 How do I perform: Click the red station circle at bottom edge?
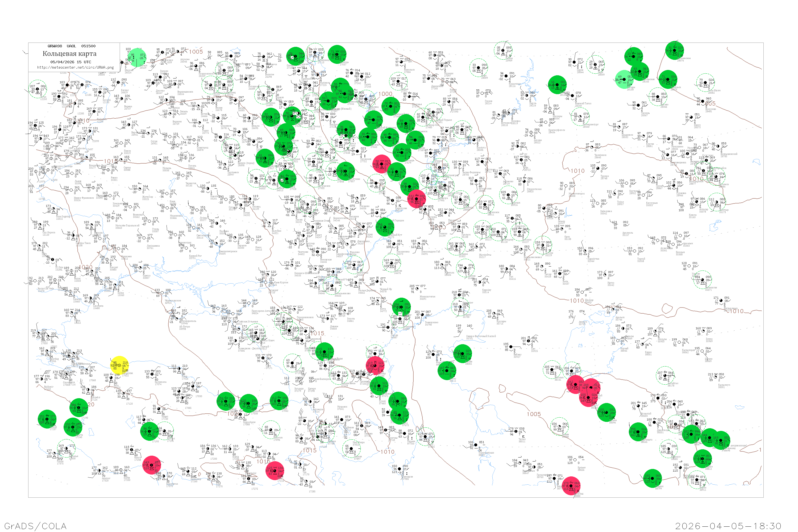point(571,486)
